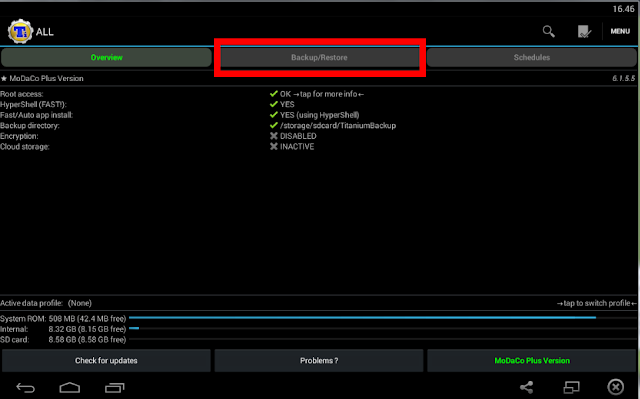This screenshot has width=640, height=399.
Task: Tap the Encryption DISABLED status
Action: point(293,136)
